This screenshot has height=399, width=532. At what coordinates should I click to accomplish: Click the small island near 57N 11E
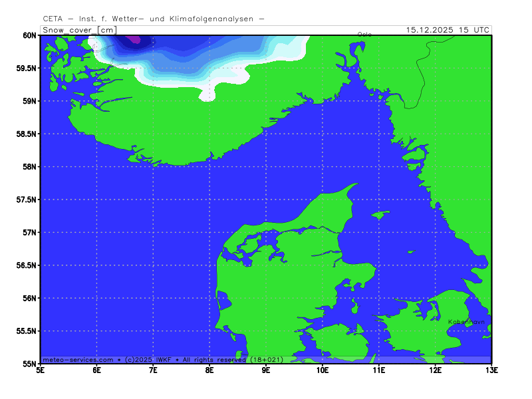click(x=380, y=215)
